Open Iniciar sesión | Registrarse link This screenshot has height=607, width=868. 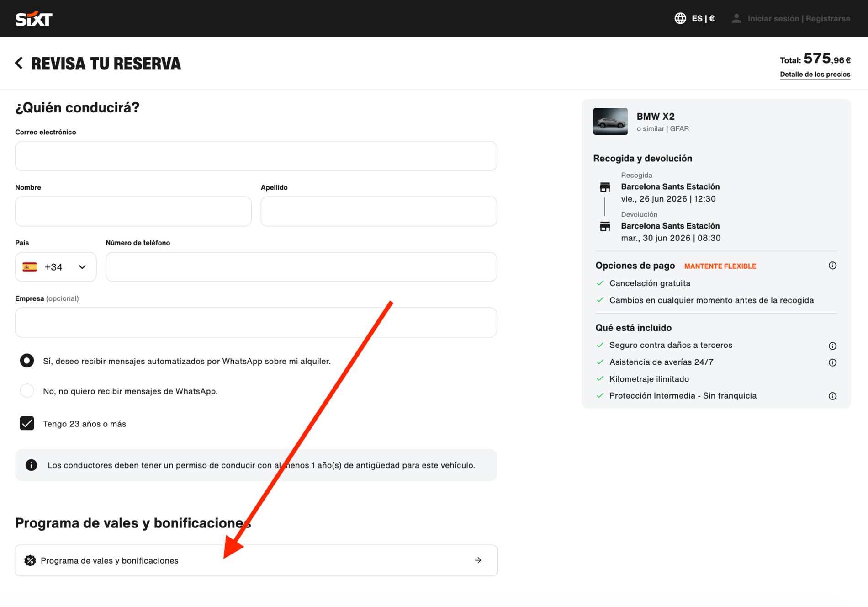click(x=799, y=19)
